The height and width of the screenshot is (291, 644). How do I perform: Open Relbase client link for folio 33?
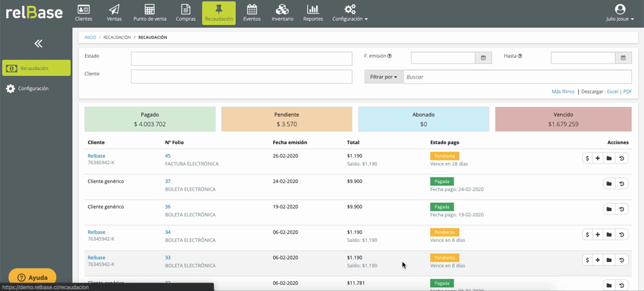point(97,258)
